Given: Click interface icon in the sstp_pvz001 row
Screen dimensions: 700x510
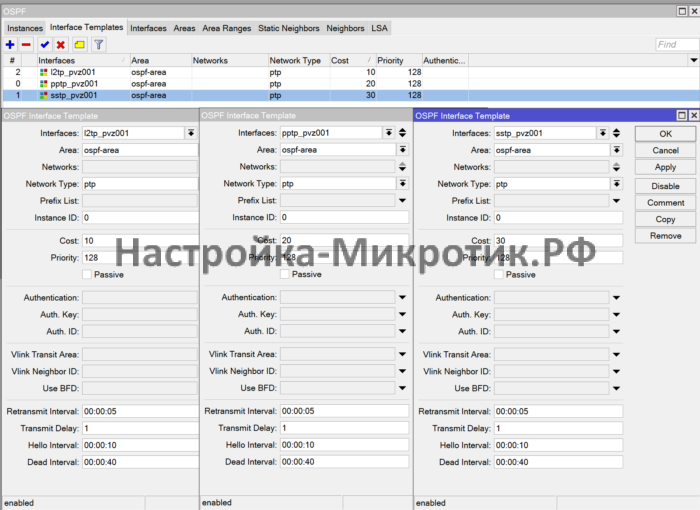Looking at the screenshot, I should coord(43,95).
